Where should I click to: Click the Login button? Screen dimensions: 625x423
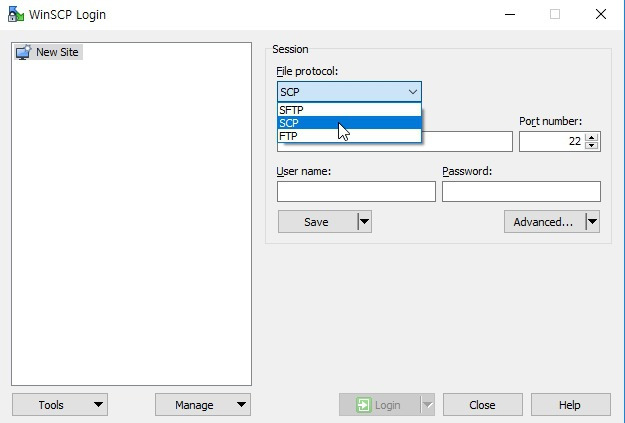379,405
